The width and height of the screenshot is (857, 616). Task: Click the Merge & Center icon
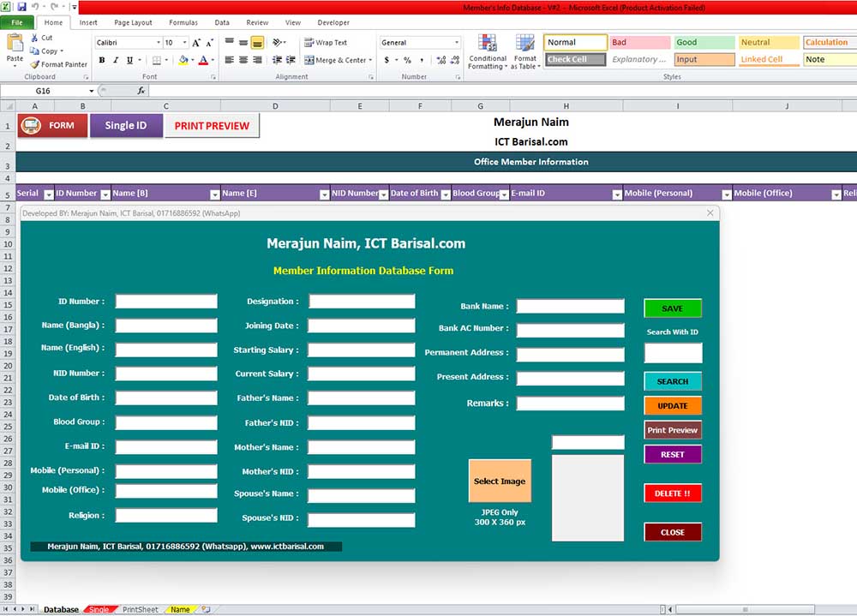coord(309,60)
